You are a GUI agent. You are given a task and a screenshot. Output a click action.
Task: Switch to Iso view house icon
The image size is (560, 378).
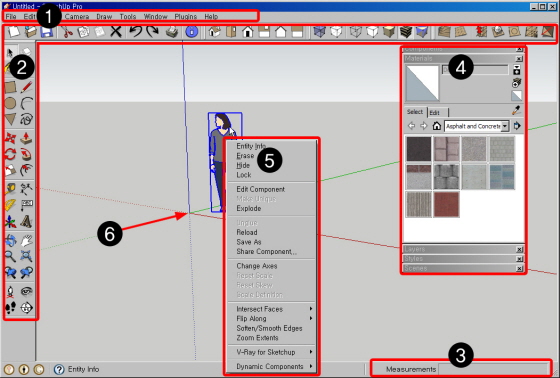(x=214, y=31)
